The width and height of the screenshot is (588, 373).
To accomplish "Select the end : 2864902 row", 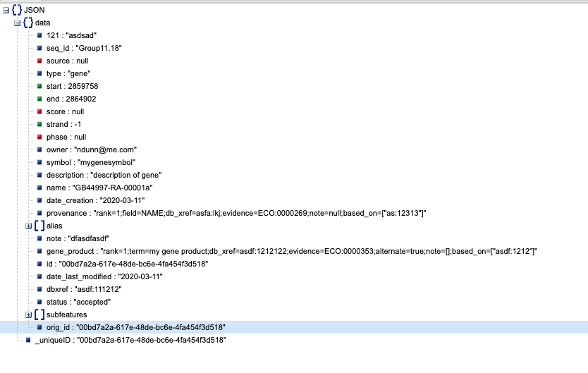I will pos(71,99).
